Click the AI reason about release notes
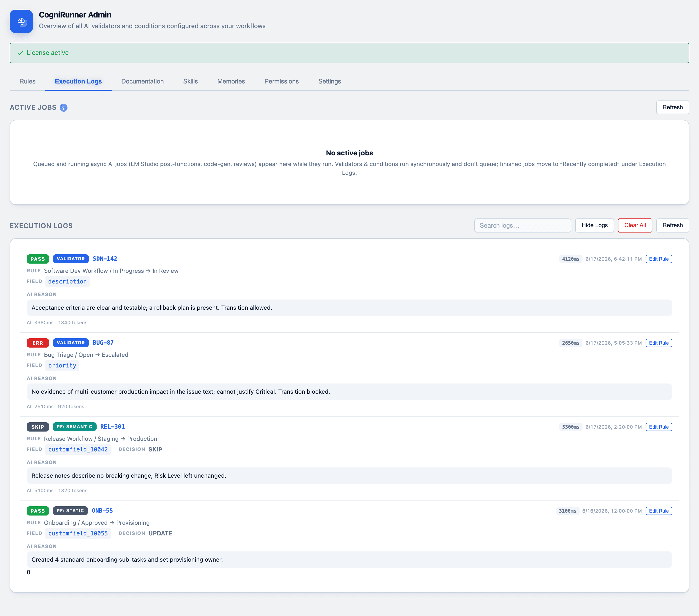The height and width of the screenshot is (616, 699). click(x=349, y=476)
